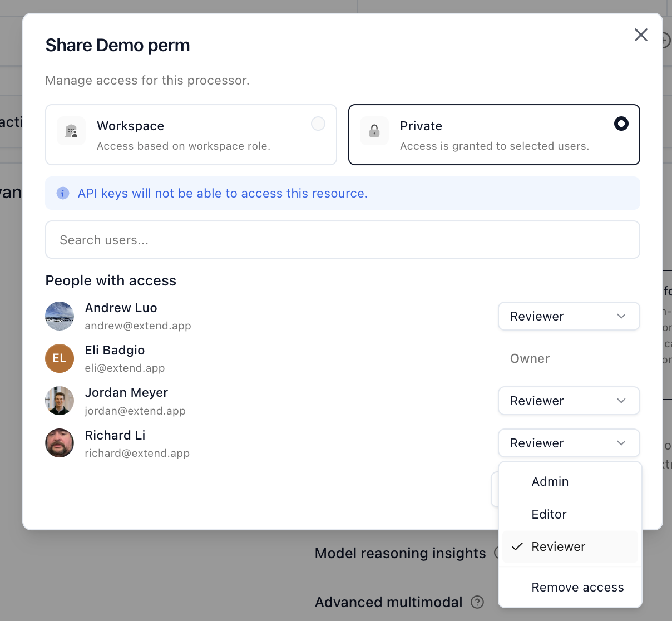Open Jordan Meyer's Reviewer role dropdown

[569, 401]
